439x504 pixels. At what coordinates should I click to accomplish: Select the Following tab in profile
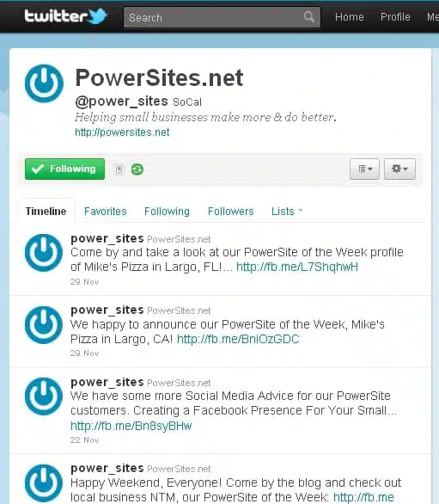coord(167,212)
